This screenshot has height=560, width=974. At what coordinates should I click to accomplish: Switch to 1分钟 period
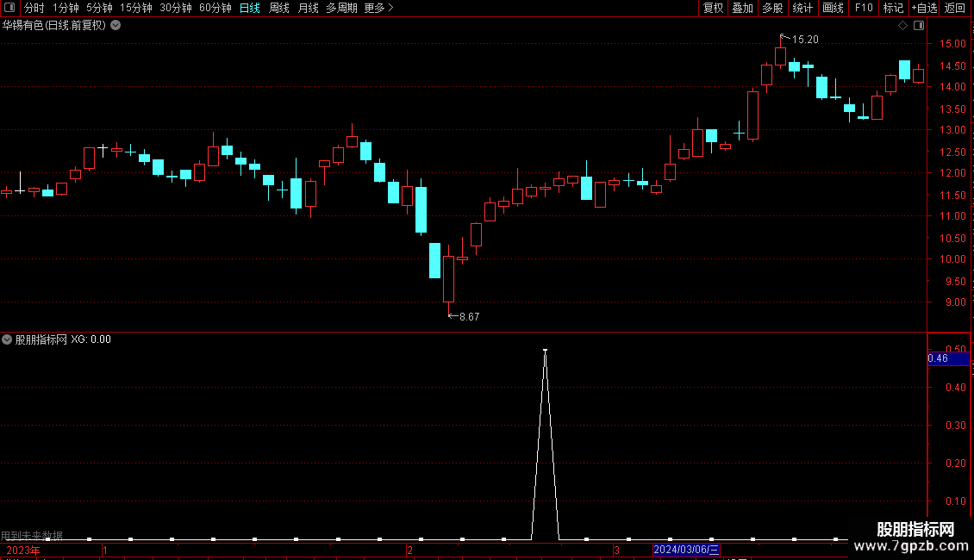point(66,8)
